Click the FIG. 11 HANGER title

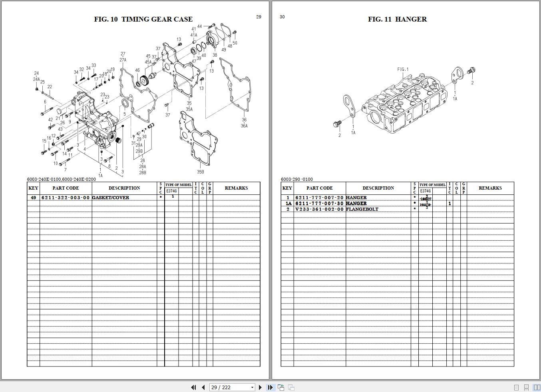(397, 19)
